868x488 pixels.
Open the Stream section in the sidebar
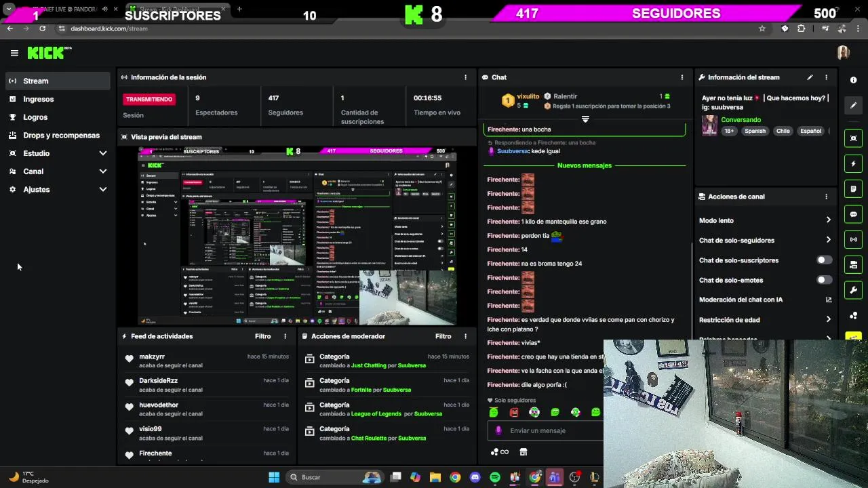click(58, 81)
